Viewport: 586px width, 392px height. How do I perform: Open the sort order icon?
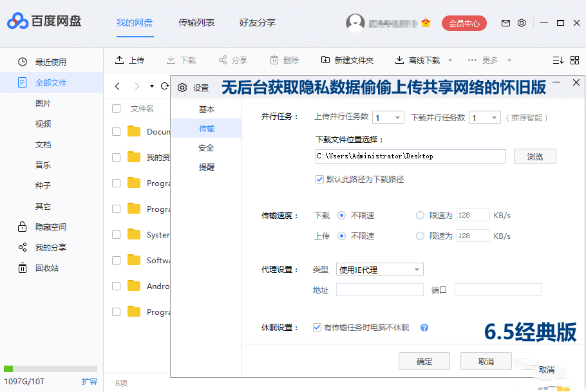click(558, 60)
